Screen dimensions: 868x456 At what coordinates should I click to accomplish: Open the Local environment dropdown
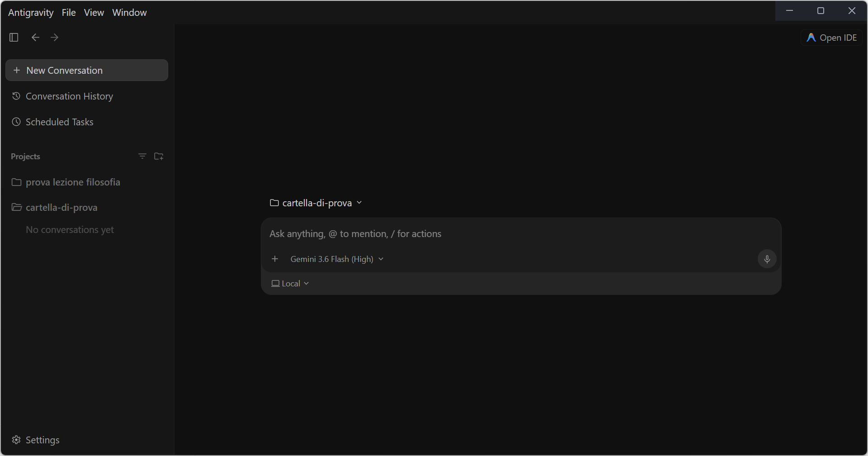[x=290, y=284]
